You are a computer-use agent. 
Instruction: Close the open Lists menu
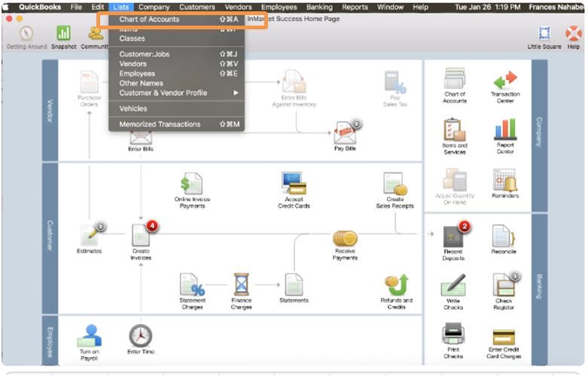(x=120, y=7)
